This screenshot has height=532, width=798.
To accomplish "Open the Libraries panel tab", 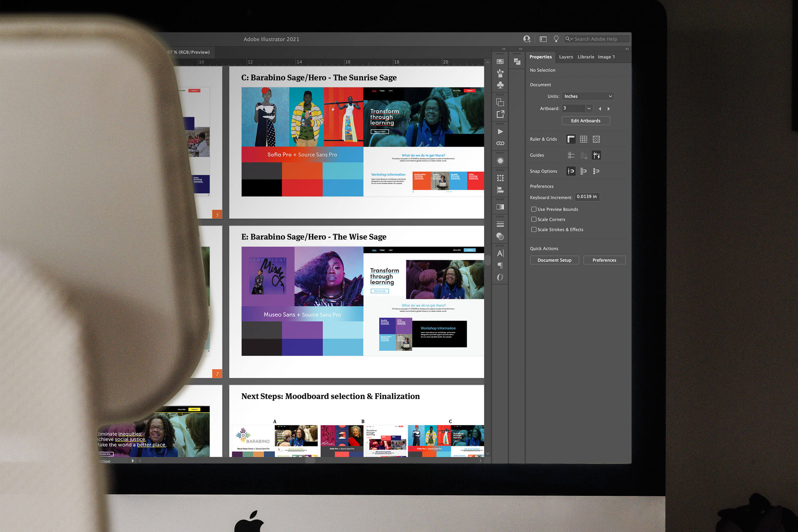I will click(x=586, y=57).
